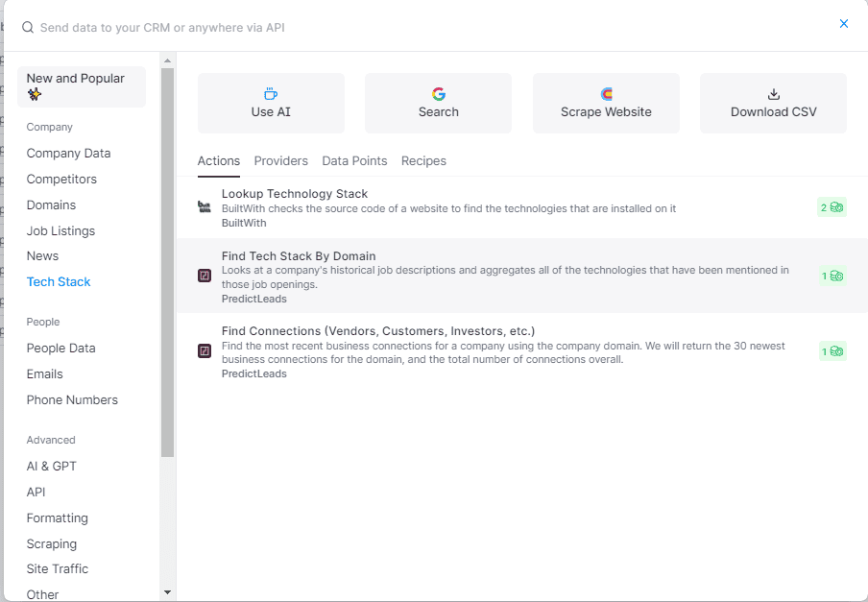Viewport: 868px width, 602px height.
Task: Open Company Data category
Action: coord(68,154)
